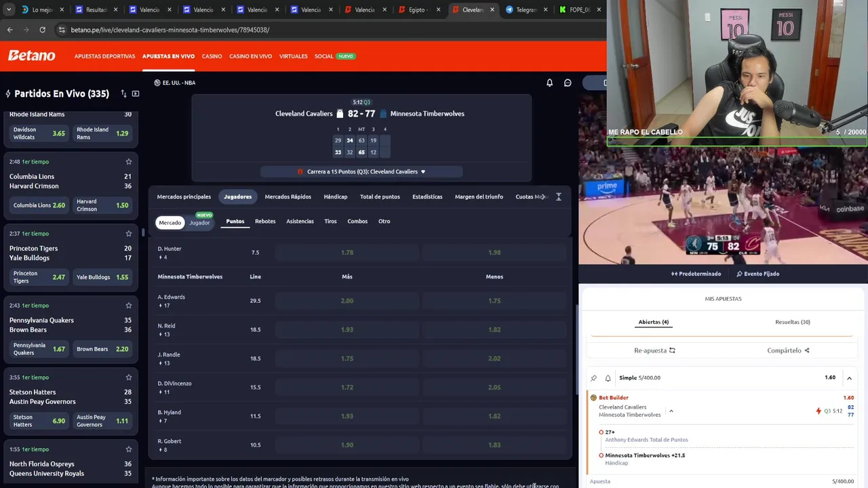Click the Bet Builder basketball icon
This screenshot has height=488, width=868.
(x=593, y=398)
